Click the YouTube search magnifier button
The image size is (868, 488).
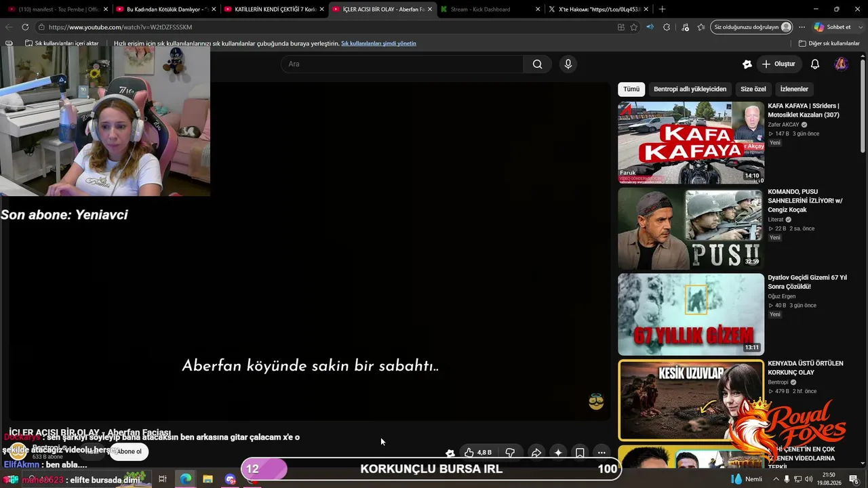click(537, 64)
